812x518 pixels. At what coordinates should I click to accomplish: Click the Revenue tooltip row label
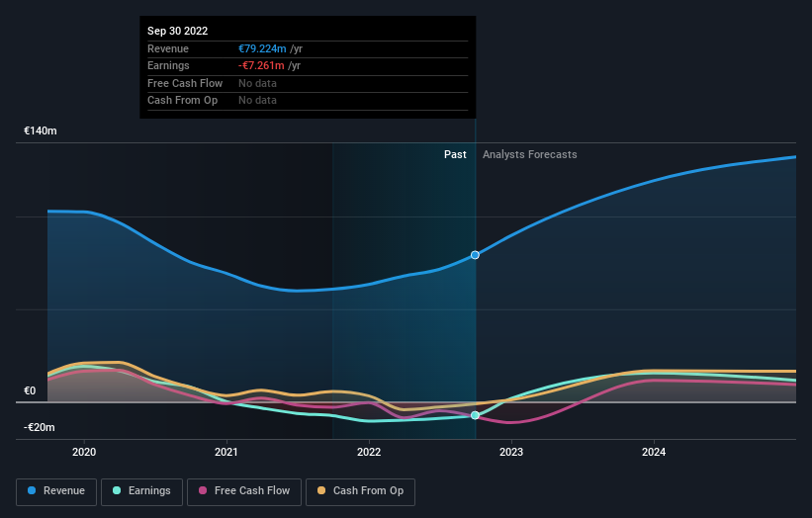coord(168,48)
